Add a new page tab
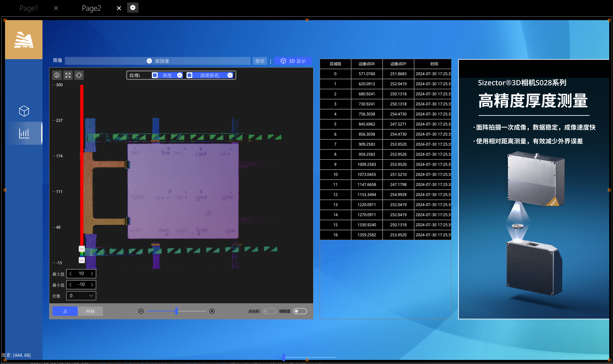The image size is (613, 364). (x=133, y=8)
